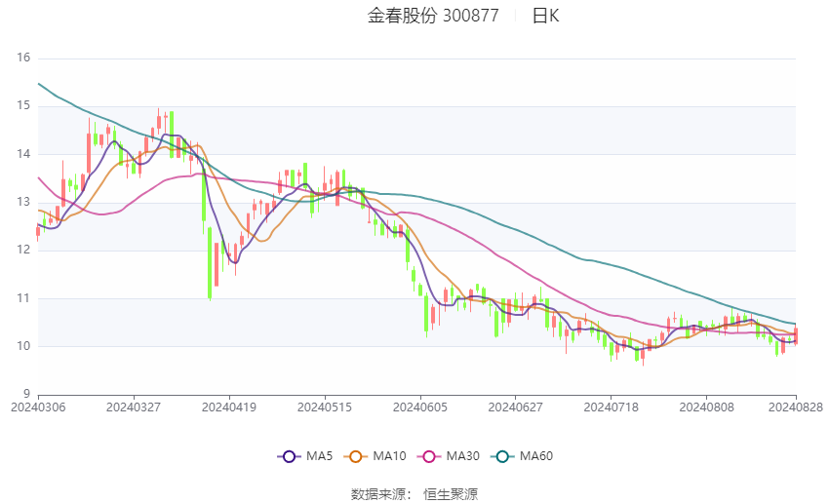The height and width of the screenshot is (504, 829).
Task: Click the MA30 legend label text
Action: [463, 456]
